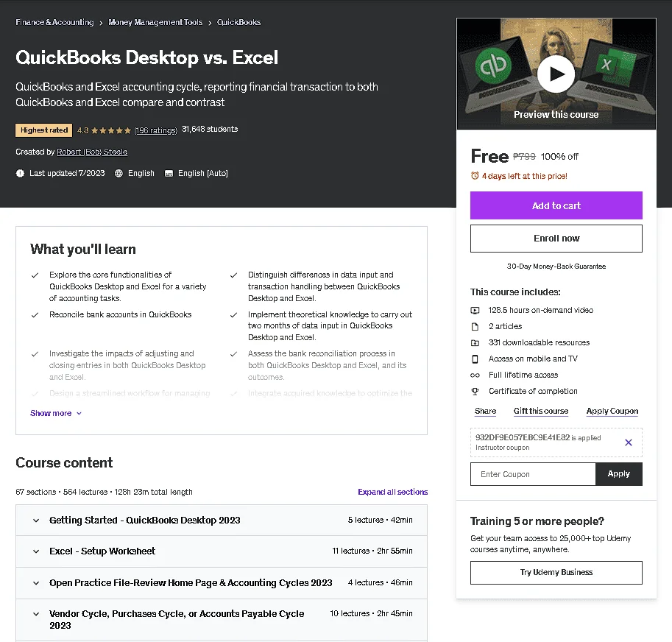Image resolution: width=672 pixels, height=642 pixels.
Task: Click checkmark beside Reconcile bank accounts
Action: click(x=35, y=315)
